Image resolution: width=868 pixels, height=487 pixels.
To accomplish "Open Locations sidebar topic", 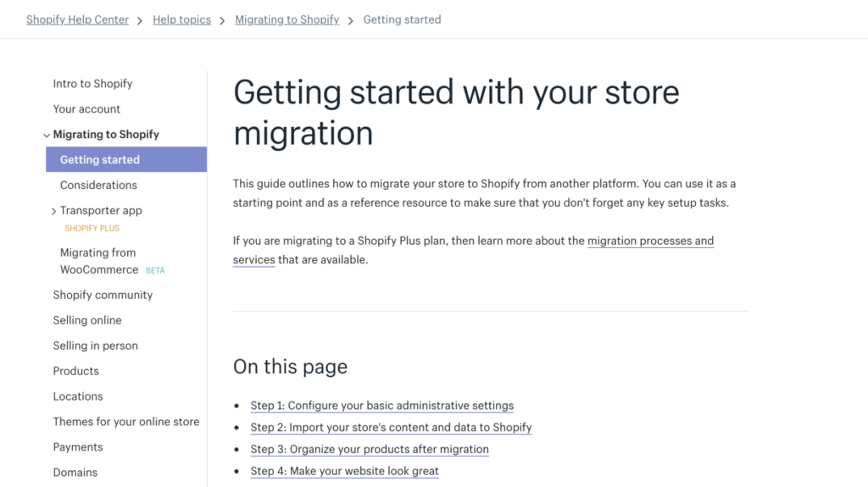I will click(x=78, y=396).
